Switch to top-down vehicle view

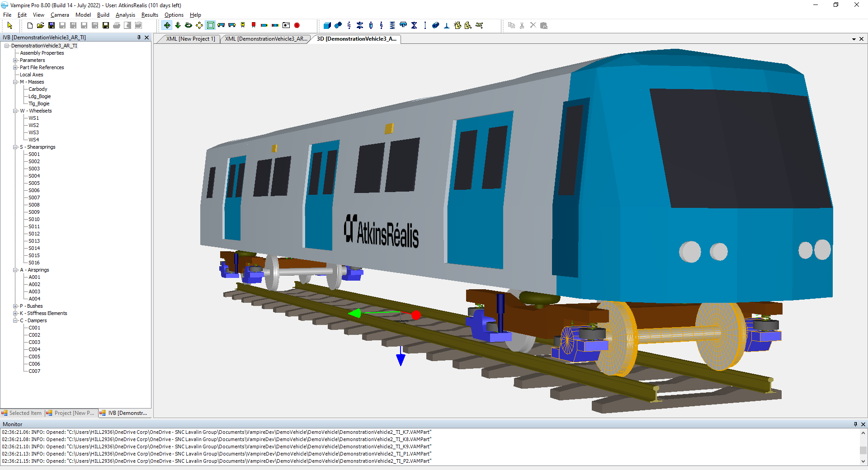pos(264,25)
